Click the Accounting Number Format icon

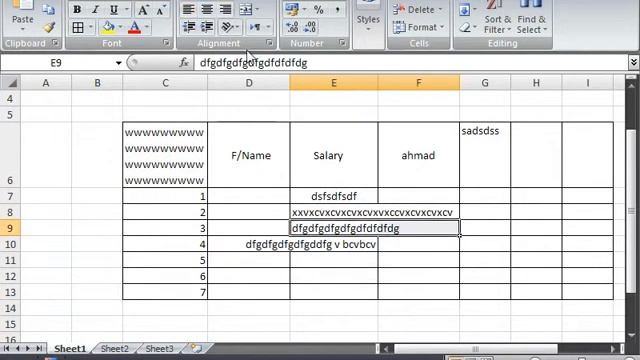point(291,9)
